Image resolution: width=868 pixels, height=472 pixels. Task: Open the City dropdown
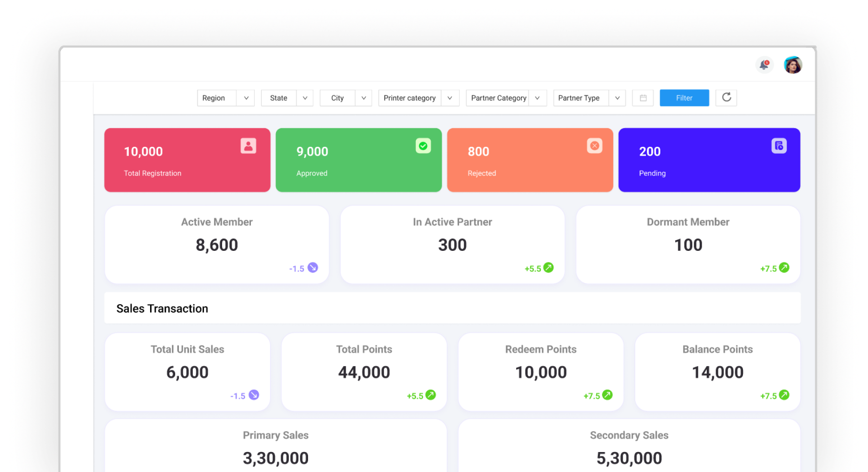pyautogui.click(x=346, y=98)
